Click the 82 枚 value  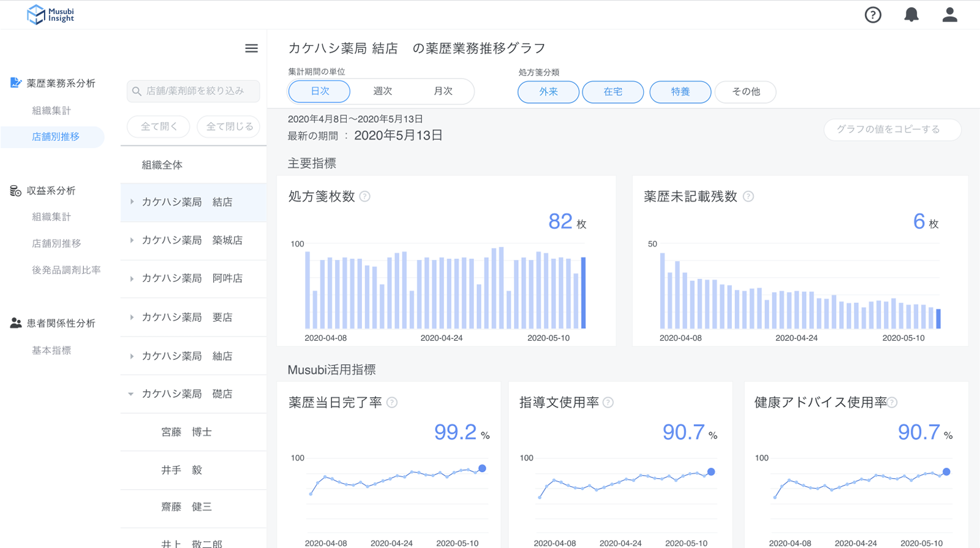[x=567, y=221]
